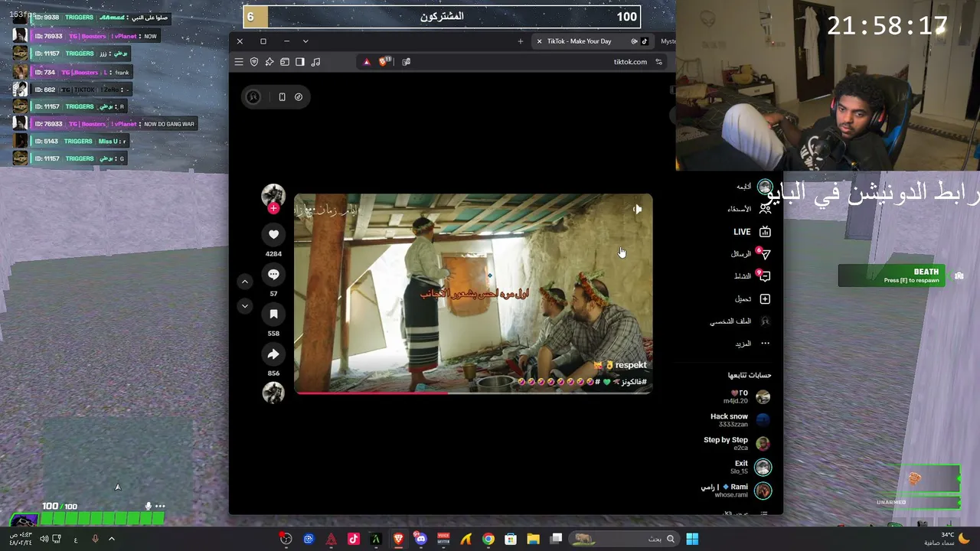Bookmark the video with the favorites icon

tap(273, 314)
